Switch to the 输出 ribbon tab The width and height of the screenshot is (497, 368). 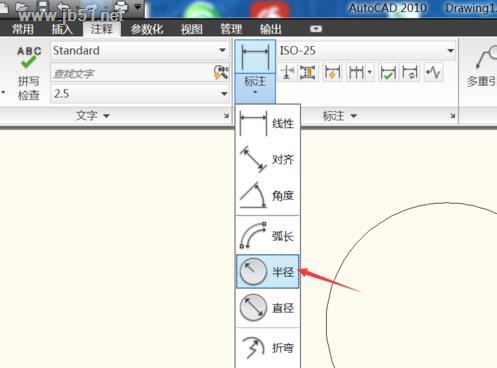tap(271, 29)
